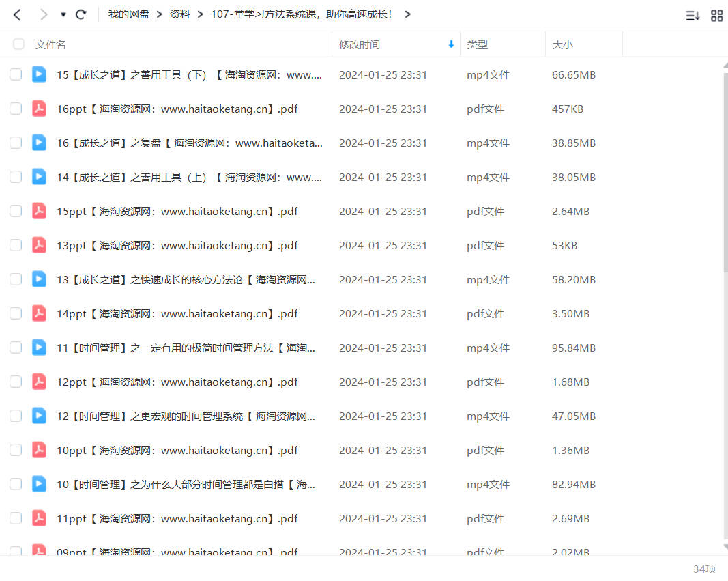
Task: Click video icon of 15【成长之道】之善用工具（下）
Action: point(39,74)
